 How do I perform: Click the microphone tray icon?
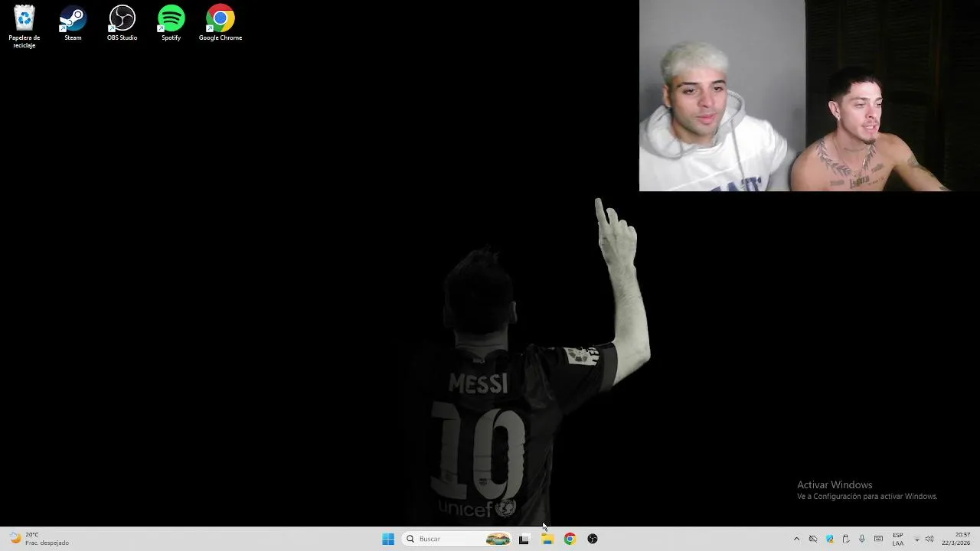(862, 539)
